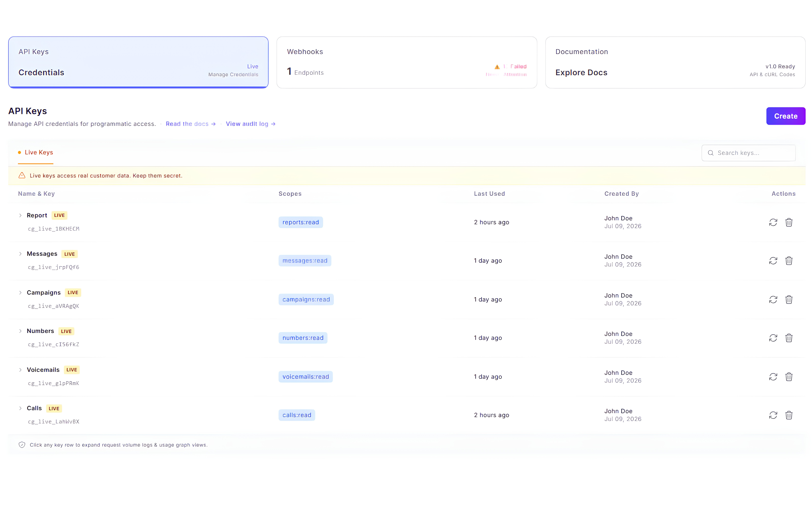Click the LIVE badge next to Calls
This screenshot has height=508, width=812.
(x=54, y=409)
